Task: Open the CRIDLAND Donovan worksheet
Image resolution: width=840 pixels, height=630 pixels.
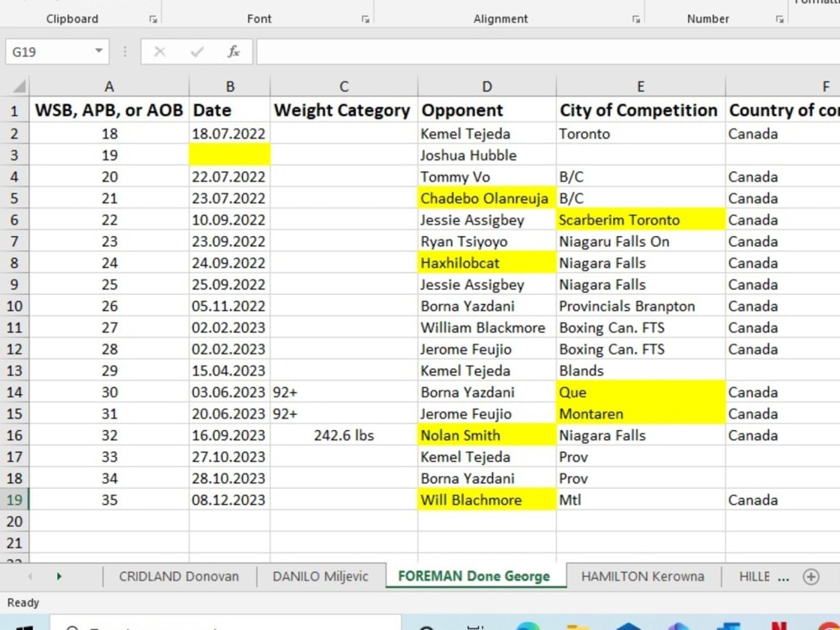Action: [x=178, y=576]
